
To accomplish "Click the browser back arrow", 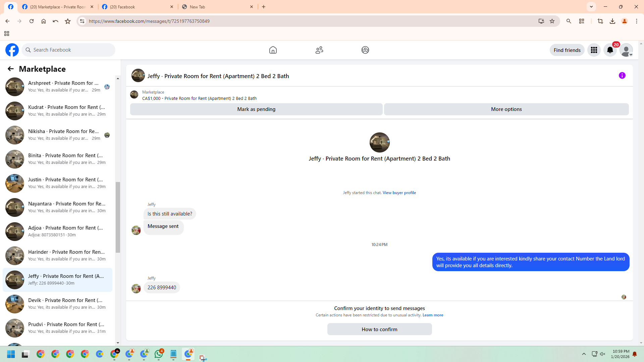I will coord(7,21).
